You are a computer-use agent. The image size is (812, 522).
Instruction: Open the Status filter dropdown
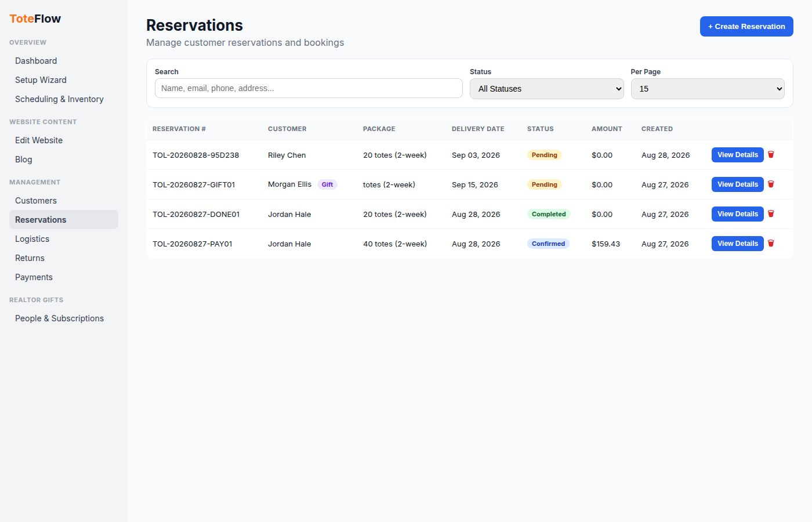(546, 89)
